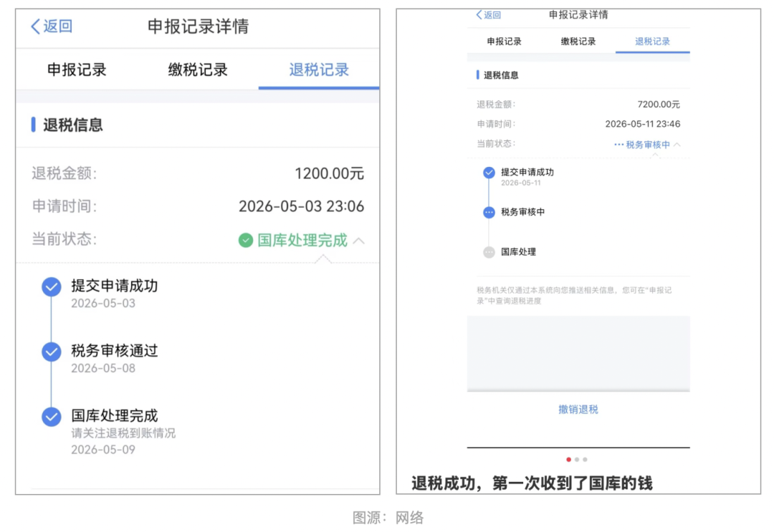
Task: Click the 税务机关仅通过本系统 notice text
Action: pos(574,295)
